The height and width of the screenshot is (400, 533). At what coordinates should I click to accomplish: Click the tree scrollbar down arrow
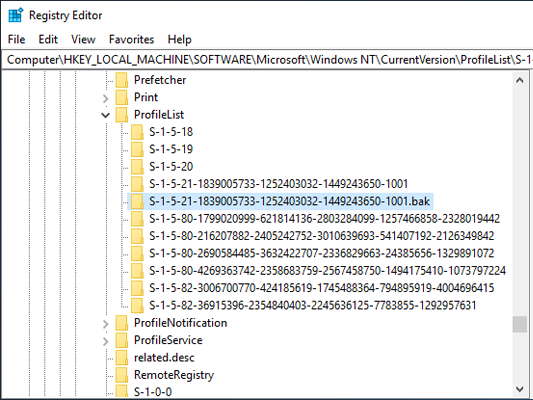pyautogui.click(x=519, y=389)
